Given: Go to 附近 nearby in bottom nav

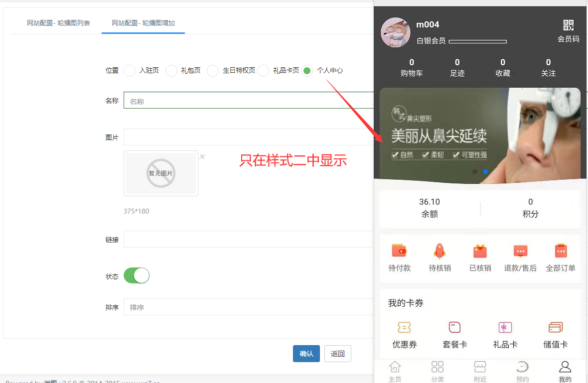Looking at the screenshot, I should point(480,372).
